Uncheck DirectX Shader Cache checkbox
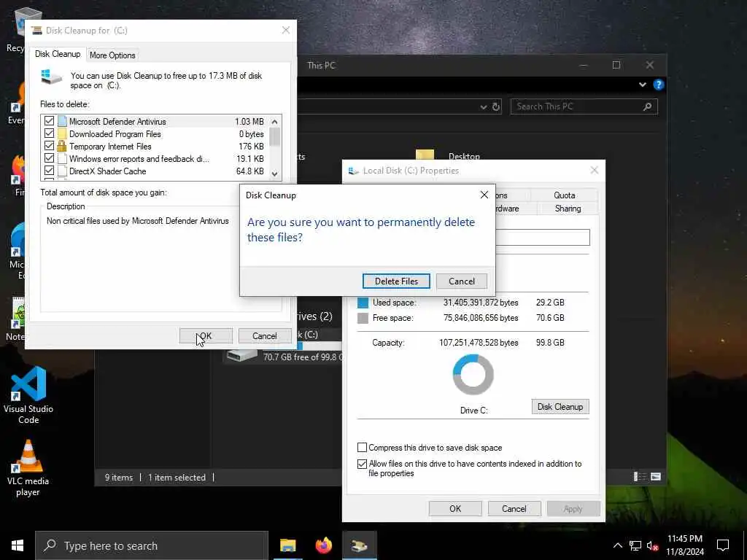The image size is (747, 560). point(49,171)
